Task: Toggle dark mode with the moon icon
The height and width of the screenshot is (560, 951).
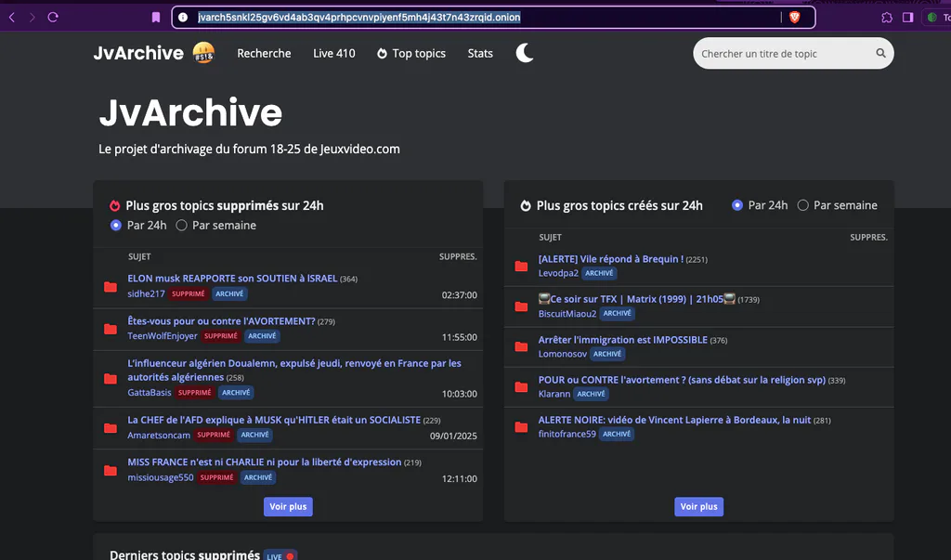Action: [x=525, y=53]
